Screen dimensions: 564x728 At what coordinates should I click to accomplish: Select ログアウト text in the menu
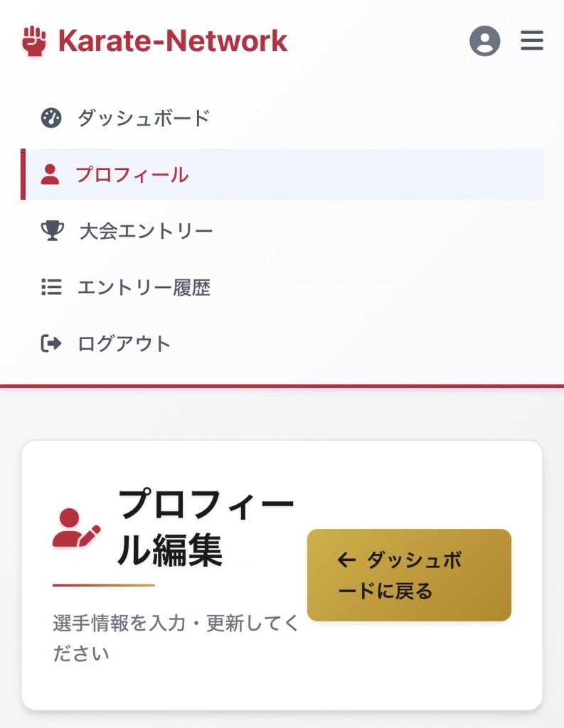click(x=124, y=344)
